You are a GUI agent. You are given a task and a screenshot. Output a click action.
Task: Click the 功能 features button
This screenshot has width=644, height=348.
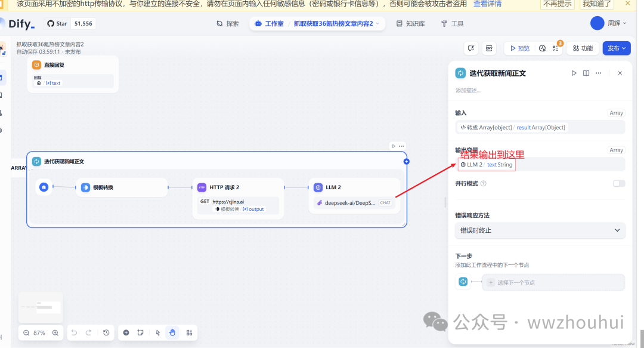[x=583, y=48]
